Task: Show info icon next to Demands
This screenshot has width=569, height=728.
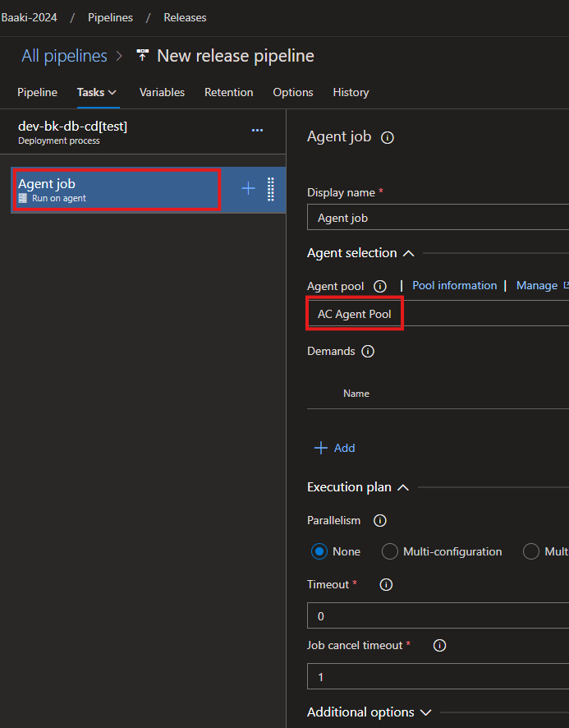Action: point(368,351)
